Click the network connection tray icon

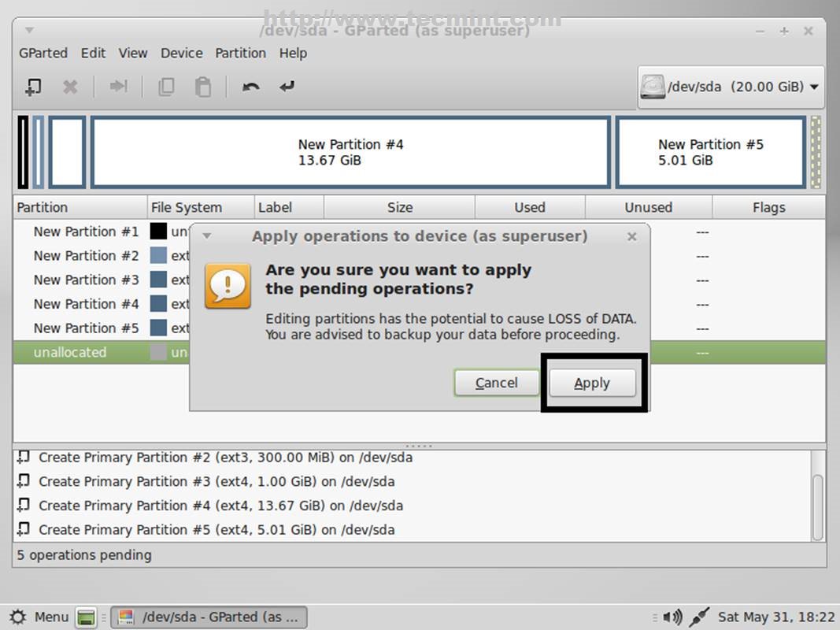tap(699, 617)
